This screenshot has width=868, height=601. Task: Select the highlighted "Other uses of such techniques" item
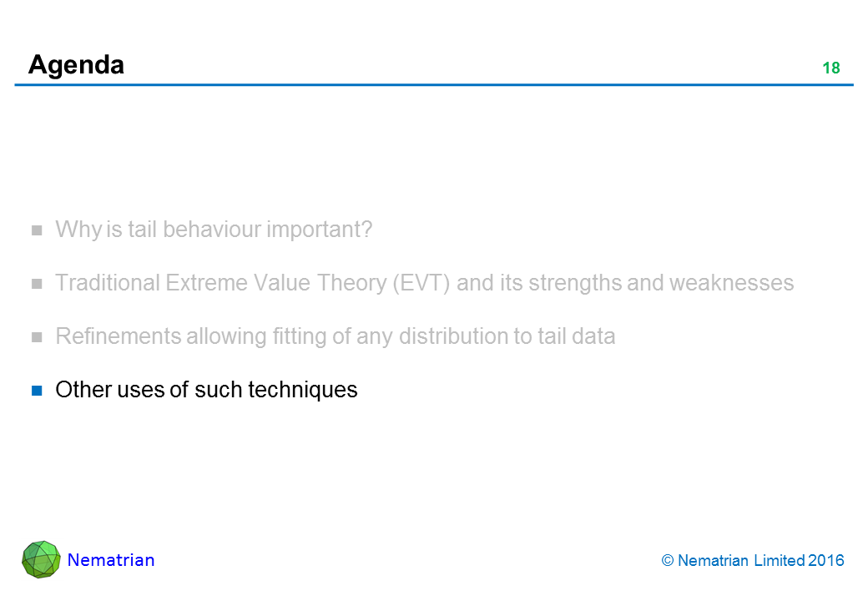coord(206,390)
